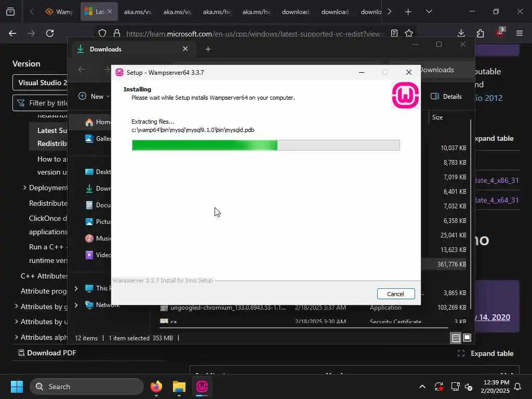Expand This PC in the navigation pane
The image size is (532, 399).
[x=76, y=288]
